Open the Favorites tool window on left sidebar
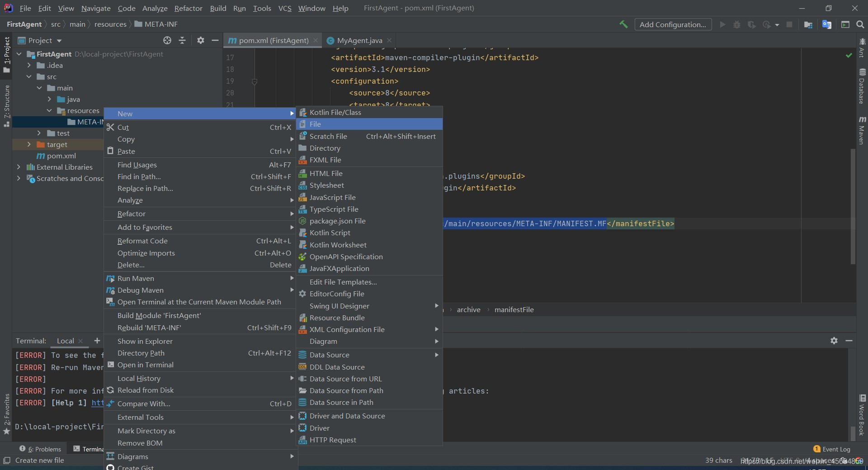The width and height of the screenshot is (868, 470). point(6,413)
